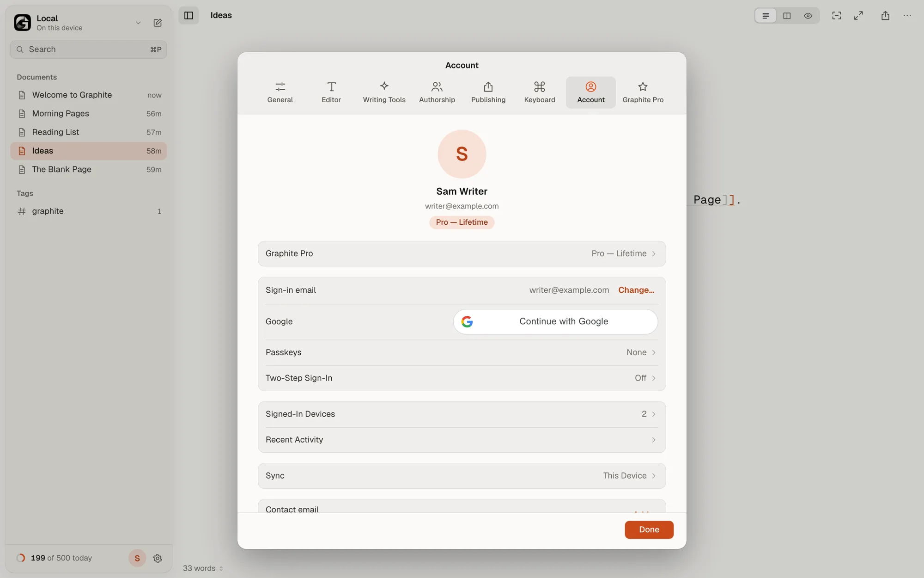Click the S avatar in sidebar footer

(x=137, y=558)
